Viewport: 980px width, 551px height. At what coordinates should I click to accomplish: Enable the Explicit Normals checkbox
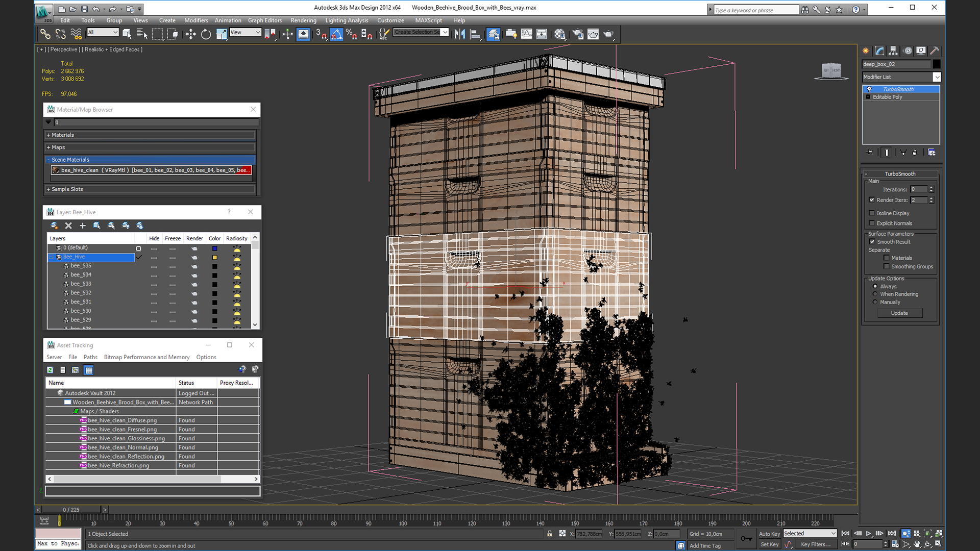(x=872, y=223)
